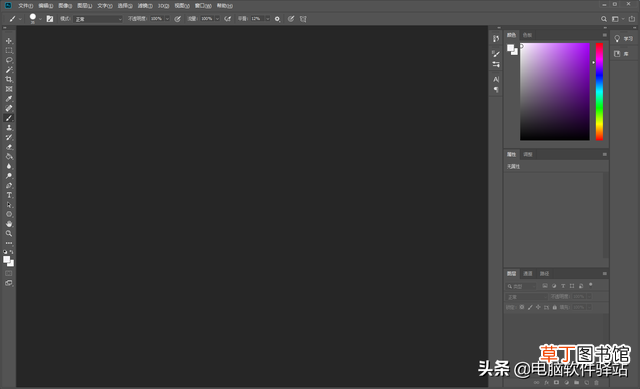Viewport: 640px width, 389px height.
Task: Select the Clone Stamp tool
Action: point(9,128)
